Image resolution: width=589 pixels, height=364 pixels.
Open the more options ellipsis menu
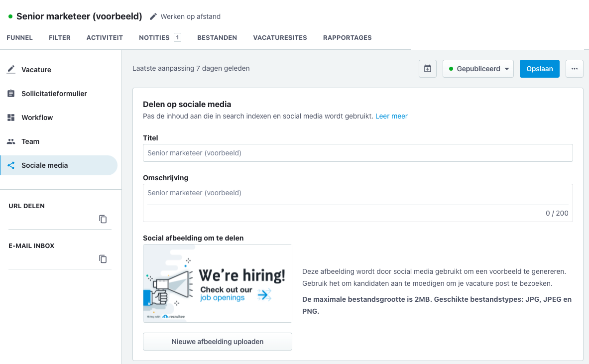pyautogui.click(x=574, y=68)
